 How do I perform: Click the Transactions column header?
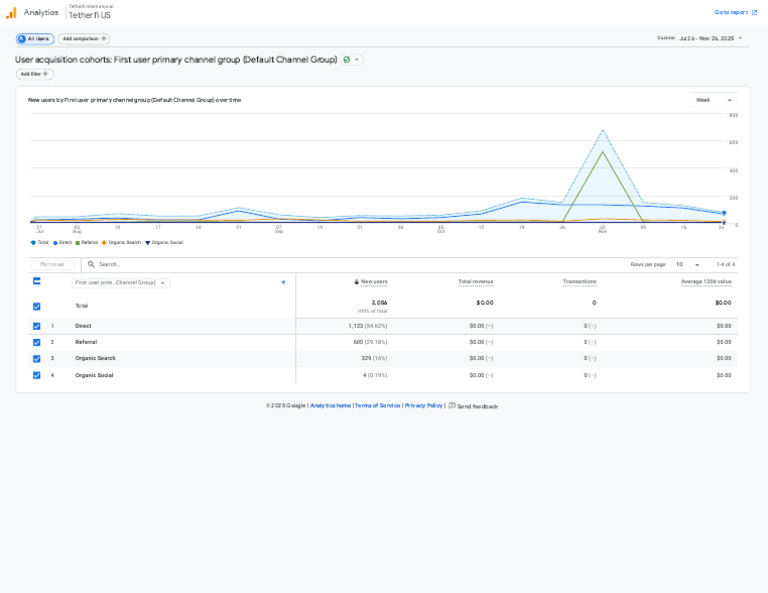[x=579, y=282]
